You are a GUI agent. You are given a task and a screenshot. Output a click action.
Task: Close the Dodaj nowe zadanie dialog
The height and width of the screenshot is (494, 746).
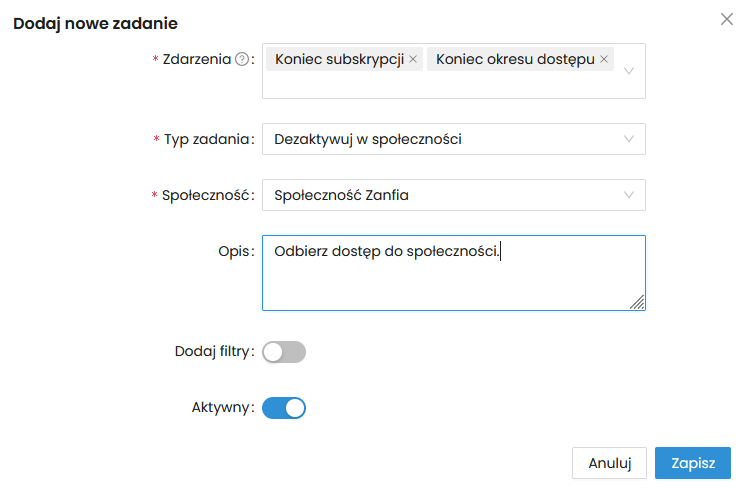(x=727, y=19)
